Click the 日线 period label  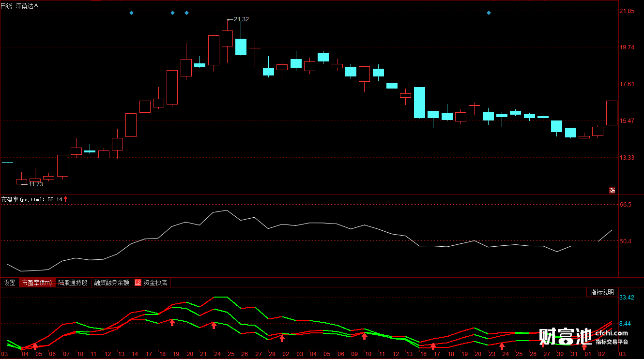click(6, 5)
